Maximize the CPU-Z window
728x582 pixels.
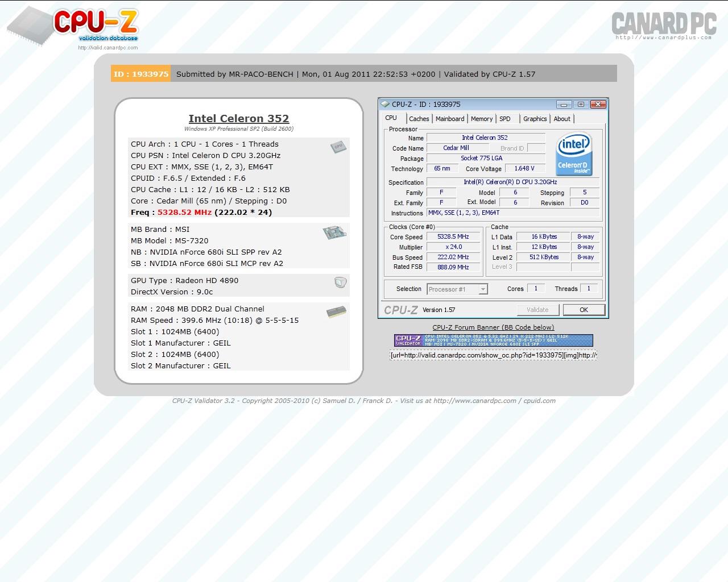click(581, 104)
